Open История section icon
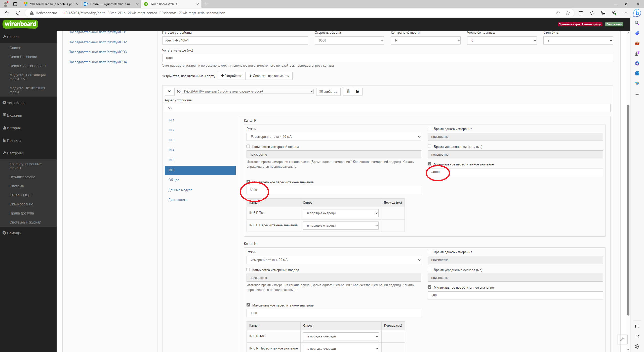644x352 pixels. [6, 128]
